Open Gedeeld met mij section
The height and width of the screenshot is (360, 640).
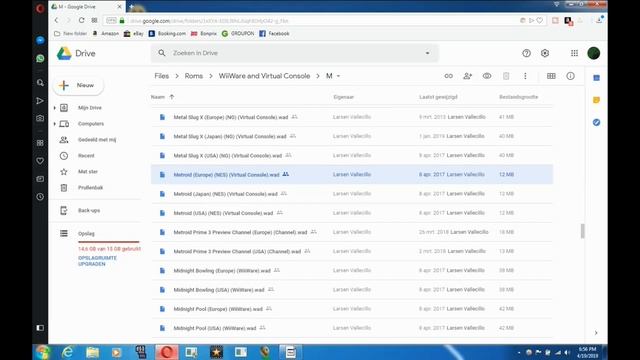click(97, 140)
